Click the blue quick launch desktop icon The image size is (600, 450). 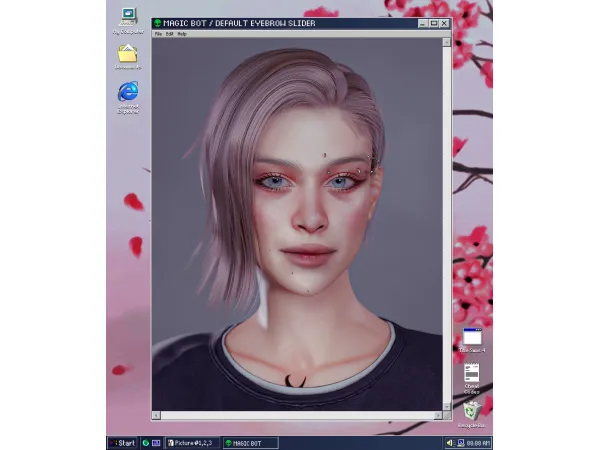pos(156,443)
